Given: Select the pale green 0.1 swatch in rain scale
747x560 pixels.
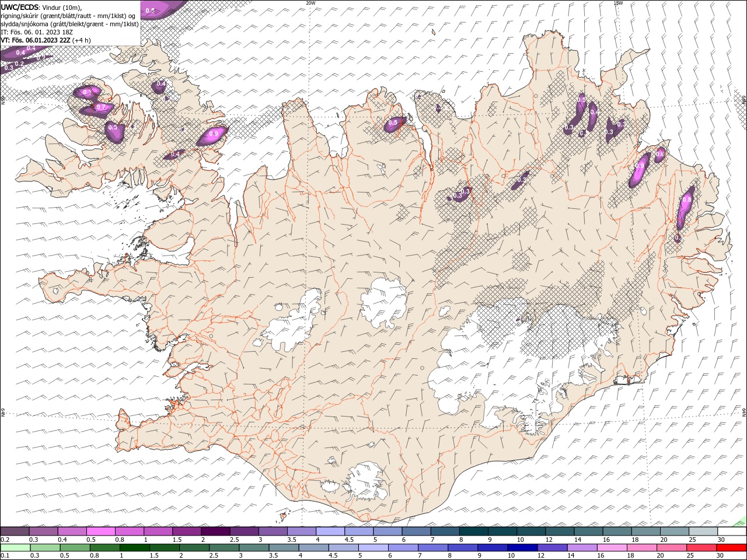Looking at the screenshot, I should 16,548.
